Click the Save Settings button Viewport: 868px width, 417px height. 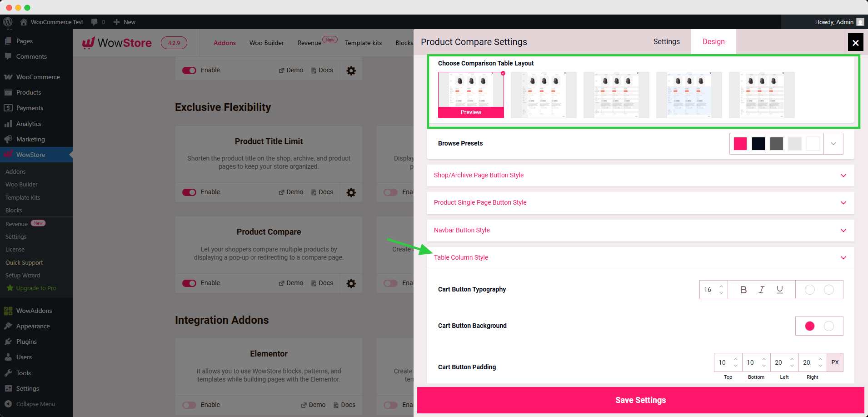640,400
